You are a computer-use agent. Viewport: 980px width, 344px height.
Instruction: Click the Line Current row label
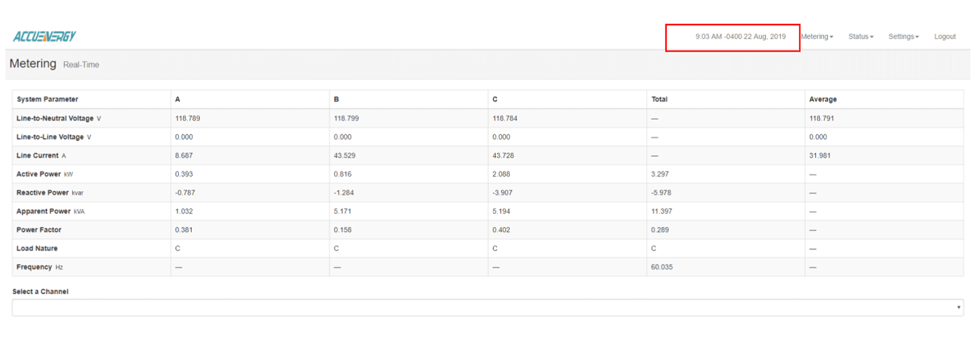[x=37, y=156]
